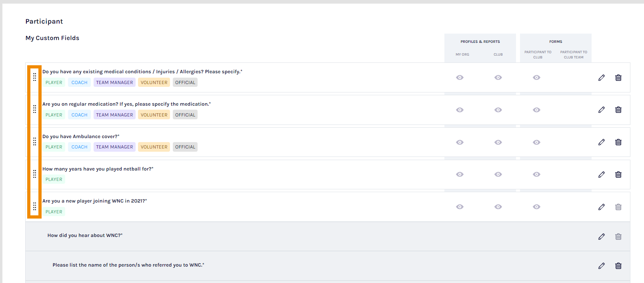Delete the existing medical conditions question

(x=618, y=78)
